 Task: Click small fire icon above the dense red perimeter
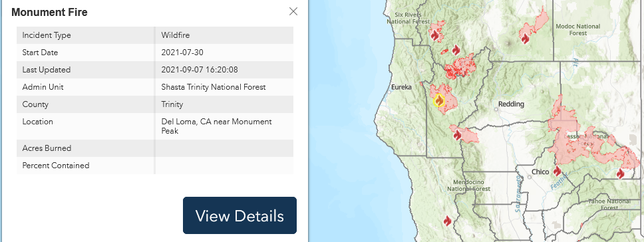pos(456,50)
